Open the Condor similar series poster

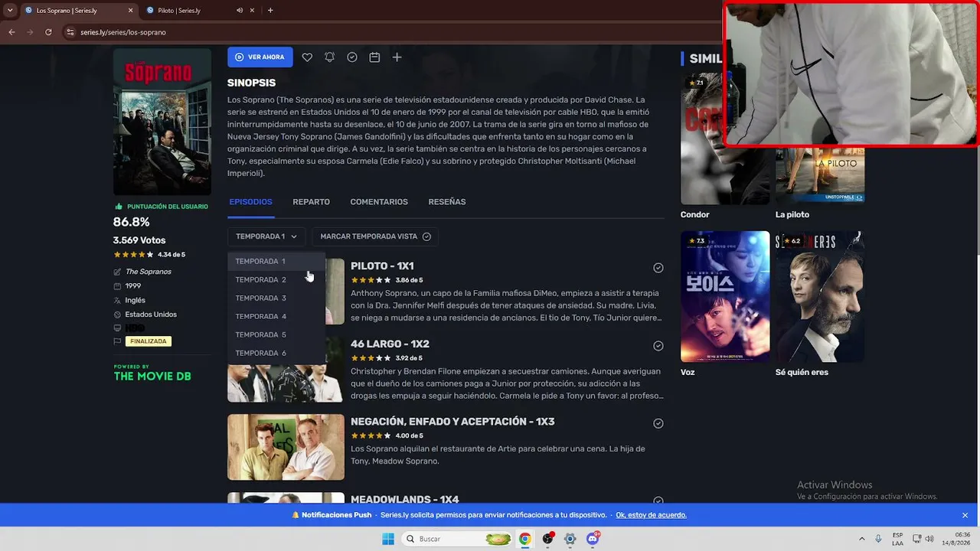coord(725,139)
